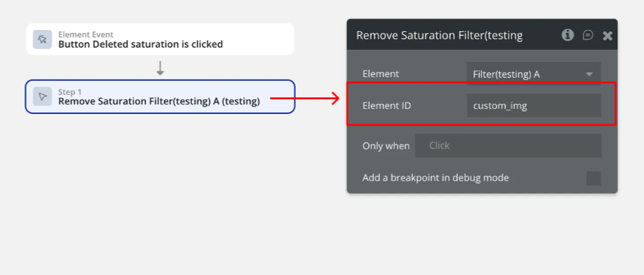Viewport: 644px width, 275px height.
Task: Click 'Add a breakpoint in debug mode' label
Action: (x=435, y=178)
